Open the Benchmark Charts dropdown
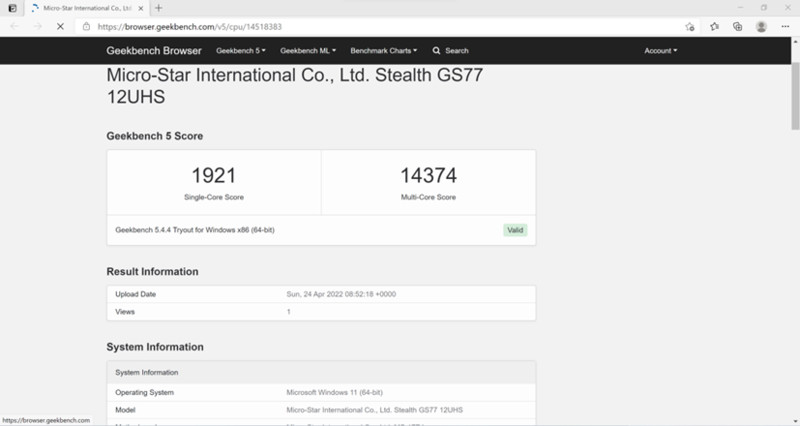Screen dimensions: 800x426 (385, 50)
